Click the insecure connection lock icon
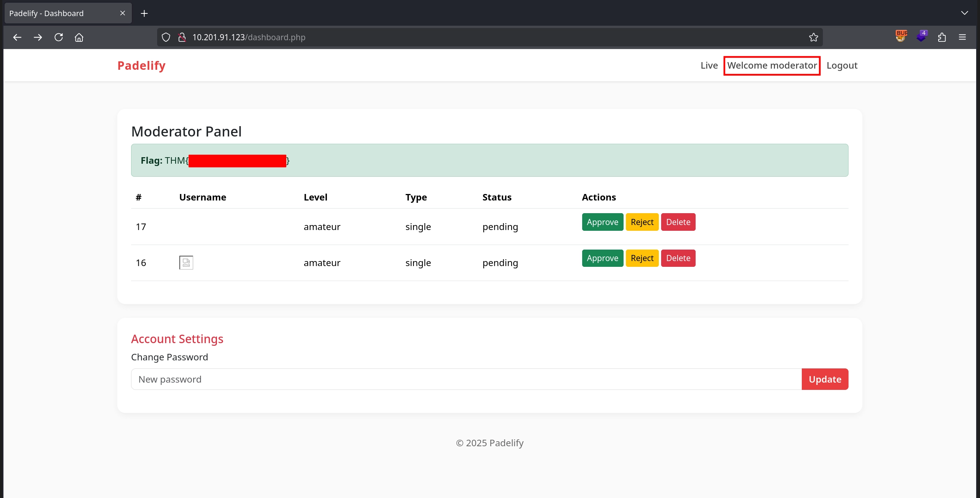Screen dimensions: 980x498 coord(182,37)
